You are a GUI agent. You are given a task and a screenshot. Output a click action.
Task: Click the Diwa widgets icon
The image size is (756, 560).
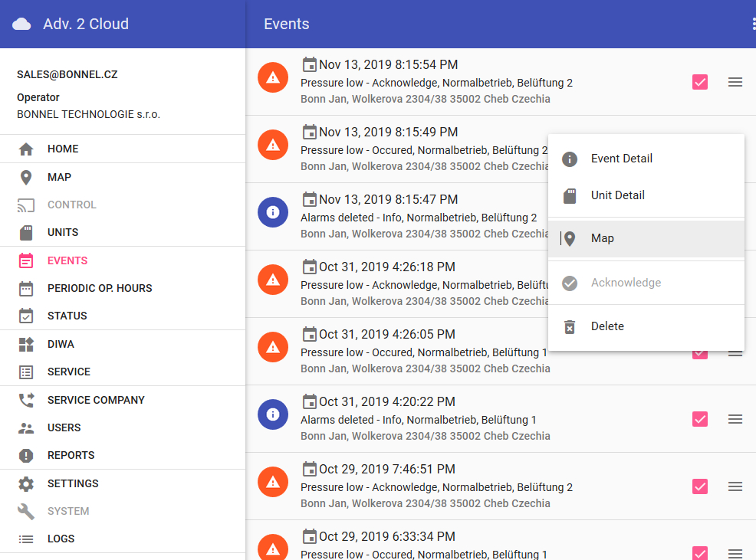point(26,344)
